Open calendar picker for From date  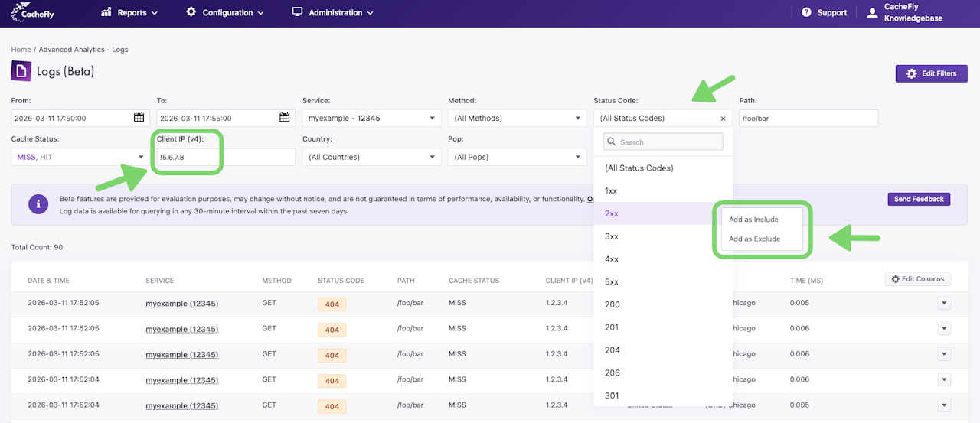[139, 118]
